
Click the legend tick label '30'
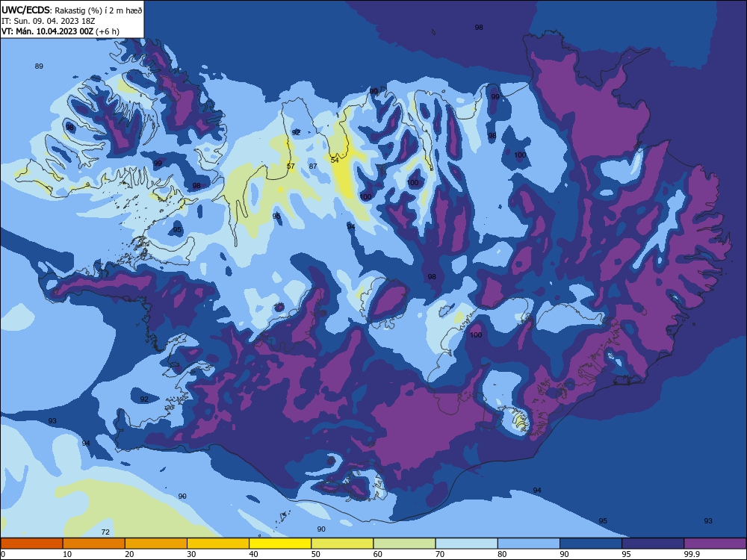point(191,554)
